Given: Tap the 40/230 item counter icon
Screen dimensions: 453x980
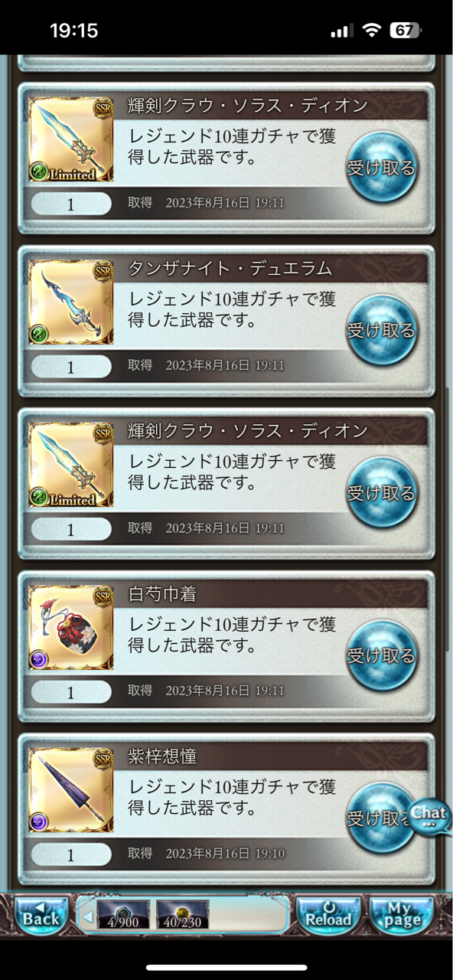Looking at the screenshot, I should (x=182, y=915).
